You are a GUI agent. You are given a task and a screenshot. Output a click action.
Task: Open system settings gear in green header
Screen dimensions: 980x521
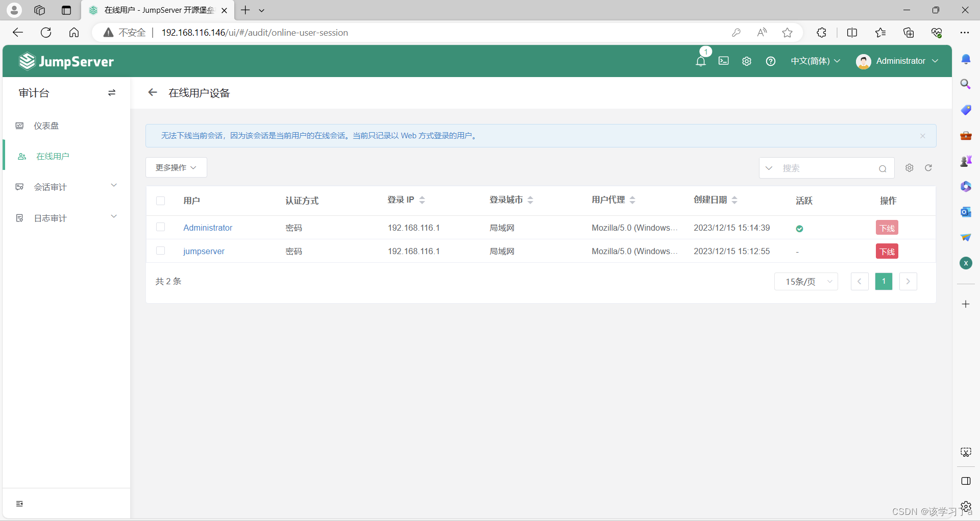coord(747,61)
